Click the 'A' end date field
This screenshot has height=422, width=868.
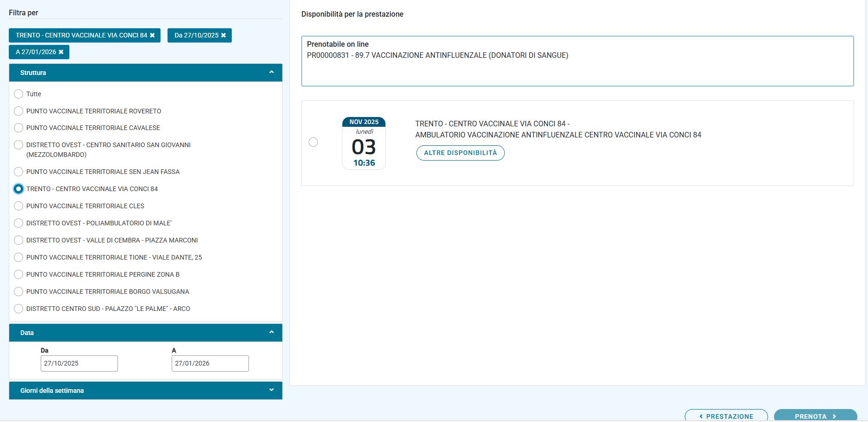(x=210, y=364)
